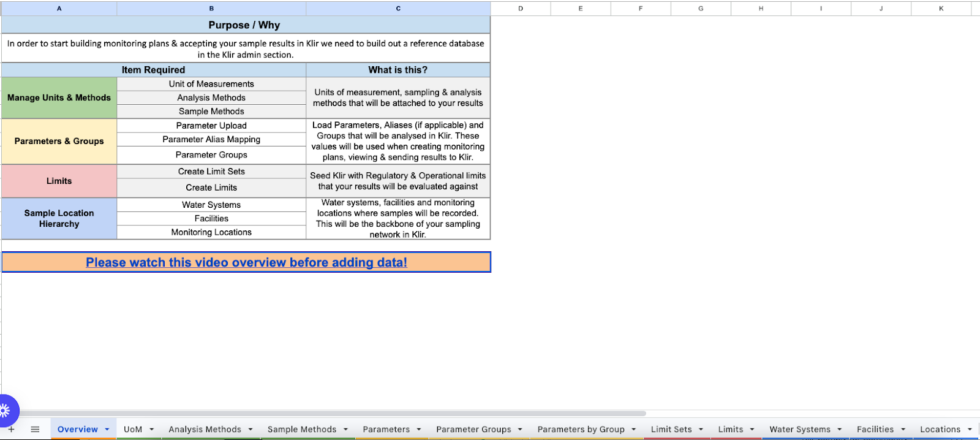Image resolution: width=980 pixels, height=440 pixels.
Task: Switch to the Limit Sets sheet tab
Action: [671, 430]
